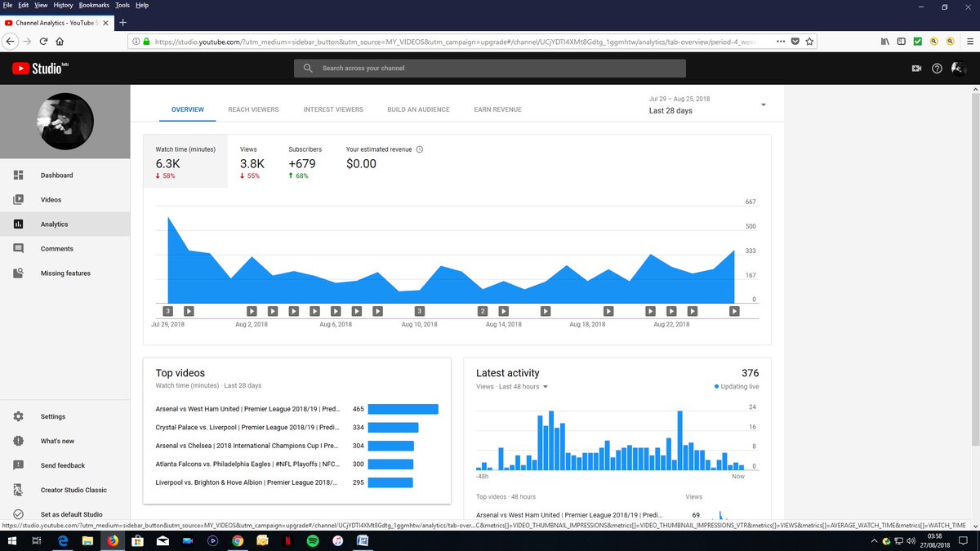This screenshot has width=980, height=551.
Task: Click Send feedback in the sidebar
Action: tap(65, 466)
